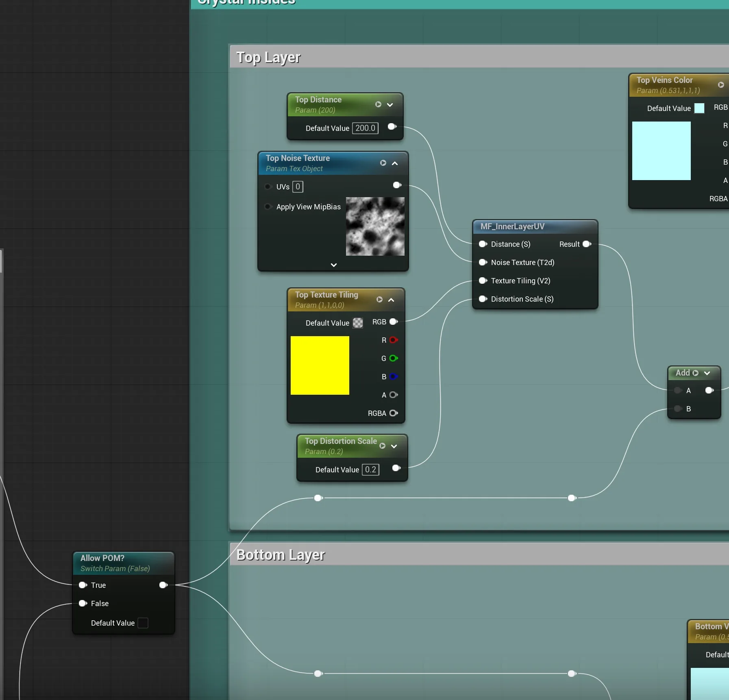Collapse the Top Texture Tiling node chevron
Viewport: 729px width, 700px height.
(391, 300)
